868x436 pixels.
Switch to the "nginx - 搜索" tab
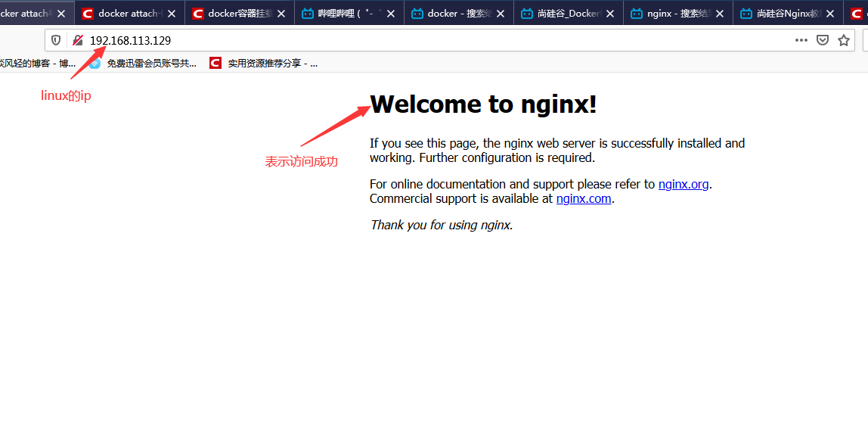pyautogui.click(x=678, y=14)
